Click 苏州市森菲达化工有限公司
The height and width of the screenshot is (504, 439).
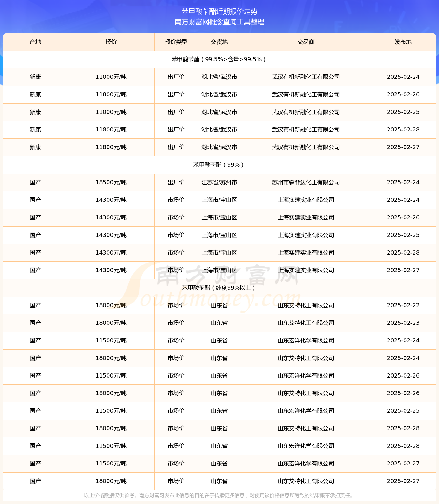pyautogui.click(x=306, y=182)
